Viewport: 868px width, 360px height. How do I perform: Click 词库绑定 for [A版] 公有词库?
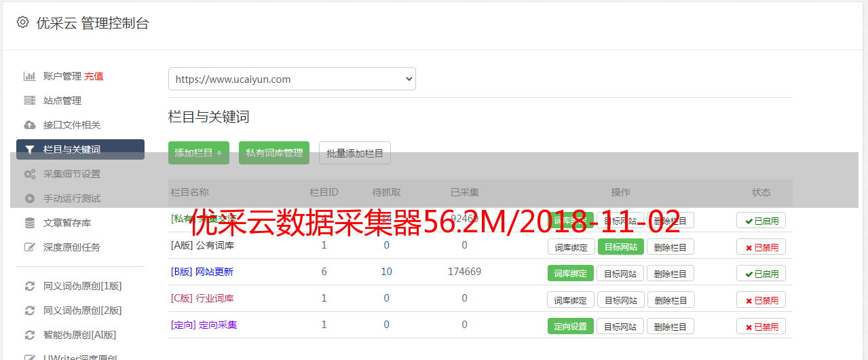point(571,247)
